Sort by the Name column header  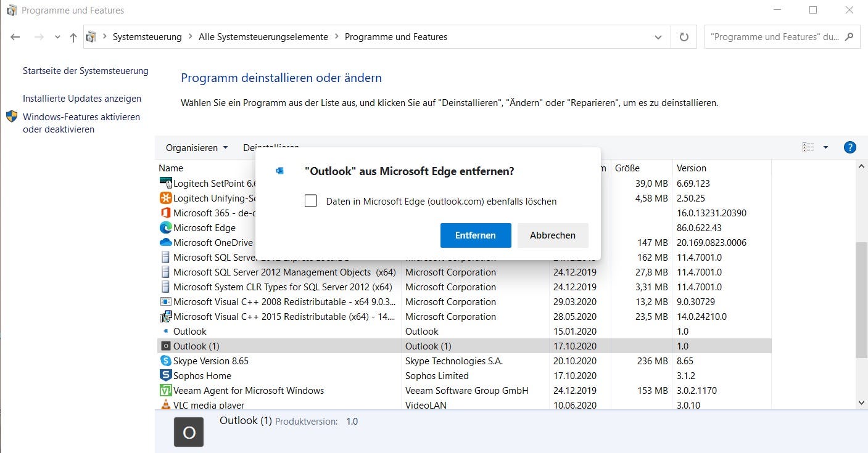click(x=171, y=168)
